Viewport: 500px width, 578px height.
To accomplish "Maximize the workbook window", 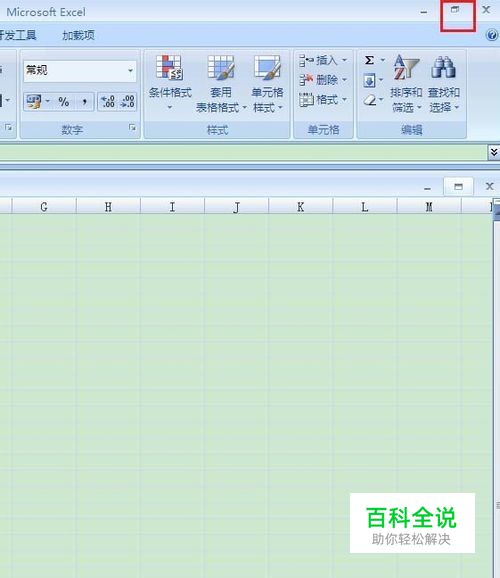I will tap(458, 187).
